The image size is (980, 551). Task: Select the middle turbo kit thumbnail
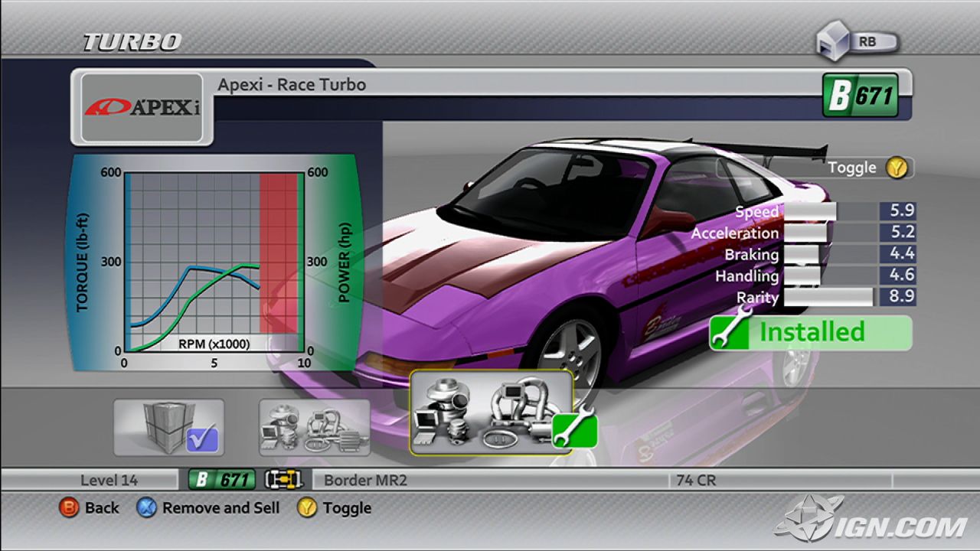[315, 427]
